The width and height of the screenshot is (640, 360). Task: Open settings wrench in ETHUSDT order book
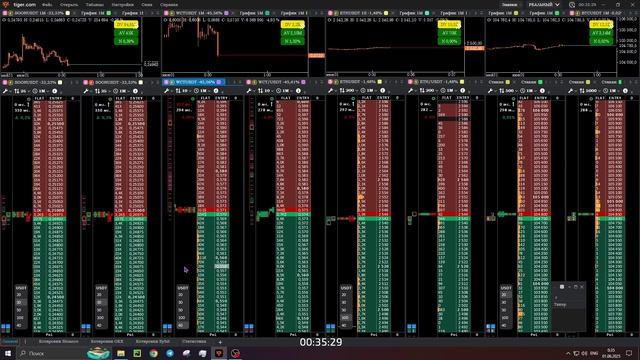coord(331,91)
